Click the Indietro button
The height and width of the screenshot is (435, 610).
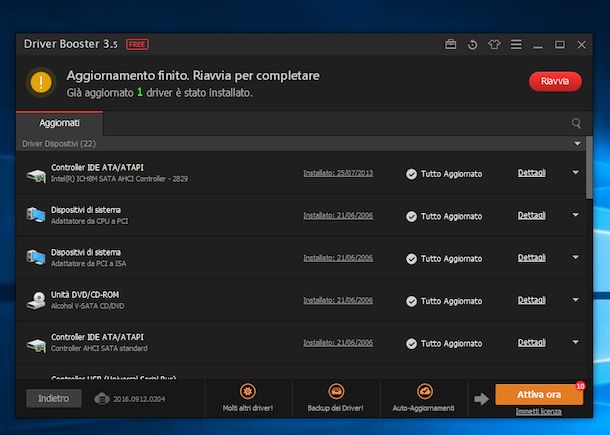coord(54,398)
